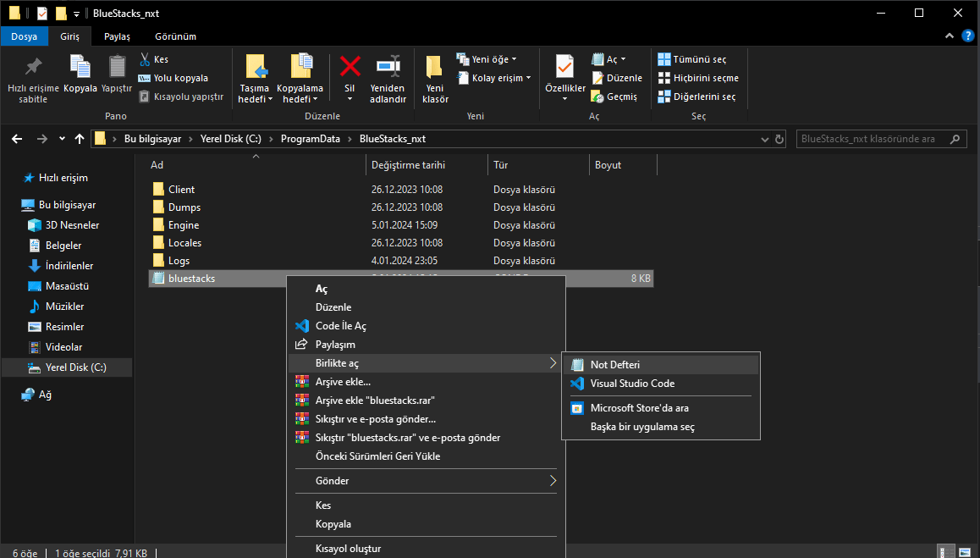Refresh the folder view
This screenshot has height=558, width=980.
click(779, 139)
